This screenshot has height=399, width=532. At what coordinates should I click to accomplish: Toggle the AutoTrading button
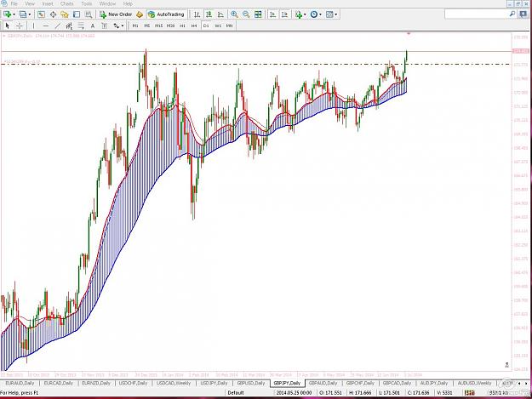pos(166,14)
